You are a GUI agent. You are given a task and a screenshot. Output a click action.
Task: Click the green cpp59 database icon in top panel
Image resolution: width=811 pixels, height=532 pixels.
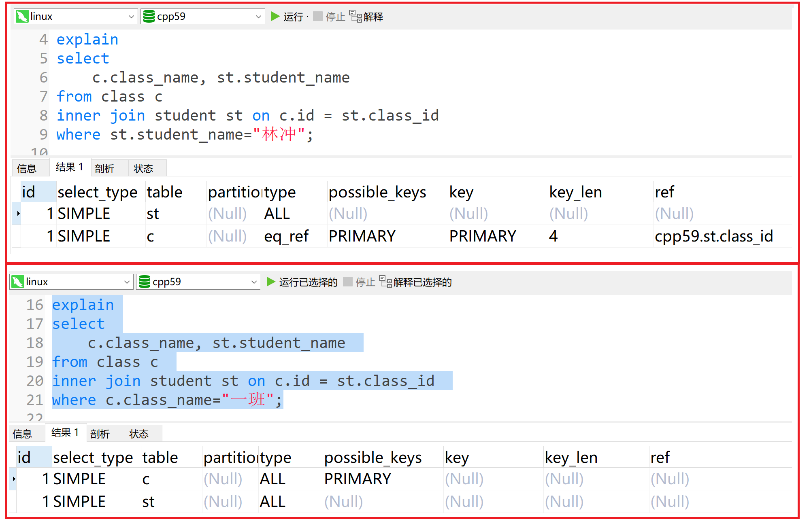[149, 17]
